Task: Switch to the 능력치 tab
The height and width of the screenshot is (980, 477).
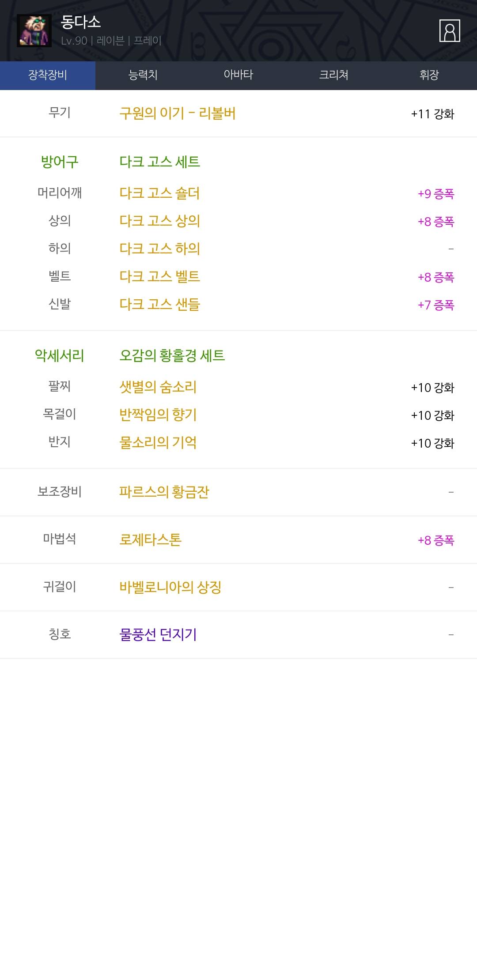Action: click(x=143, y=75)
